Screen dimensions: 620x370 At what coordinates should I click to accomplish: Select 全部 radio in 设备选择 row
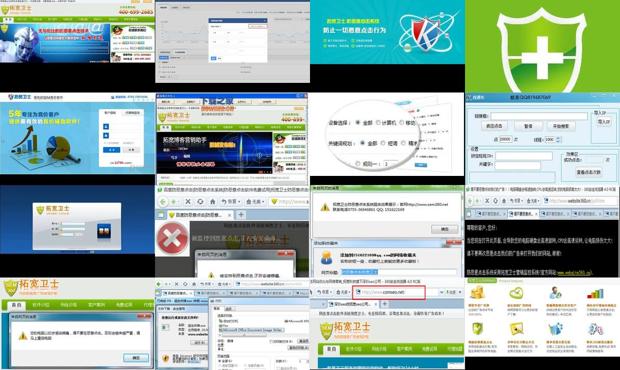point(358,123)
